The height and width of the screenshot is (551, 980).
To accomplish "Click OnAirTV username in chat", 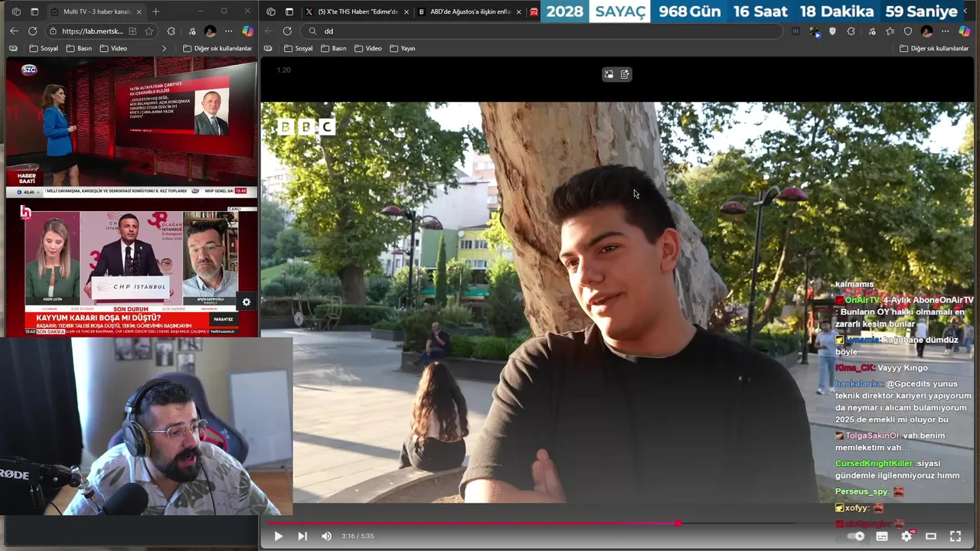I will click(862, 301).
